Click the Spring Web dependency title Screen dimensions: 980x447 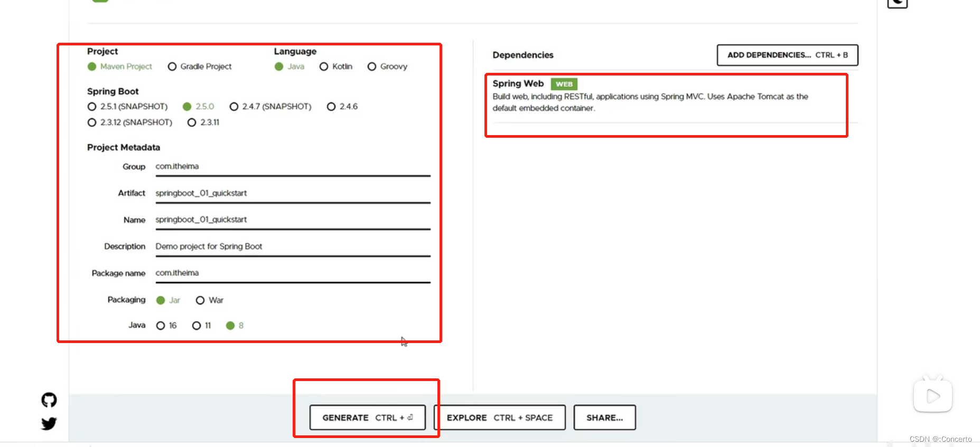click(x=518, y=83)
